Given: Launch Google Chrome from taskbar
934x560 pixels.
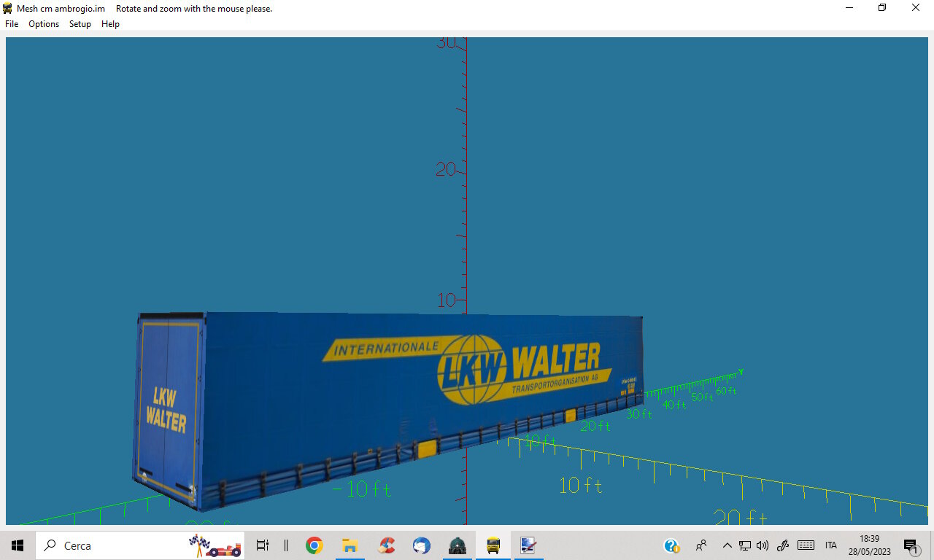Looking at the screenshot, I should [314, 545].
